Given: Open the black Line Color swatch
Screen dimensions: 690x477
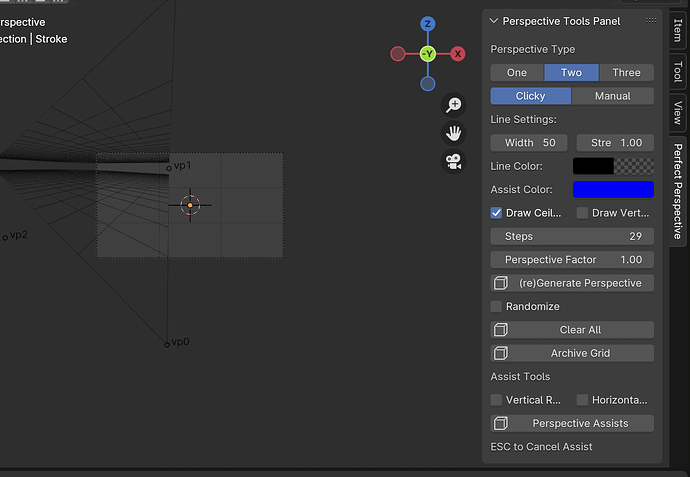Looking at the screenshot, I should pyautogui.click(x=613, y=166).
